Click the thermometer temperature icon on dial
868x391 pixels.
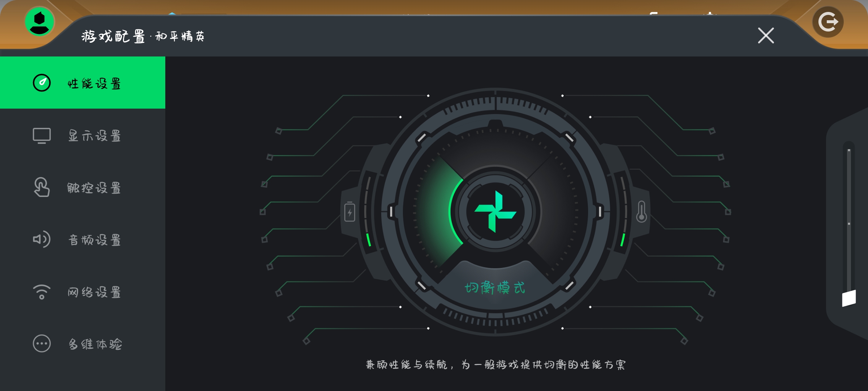click(642, 211)
